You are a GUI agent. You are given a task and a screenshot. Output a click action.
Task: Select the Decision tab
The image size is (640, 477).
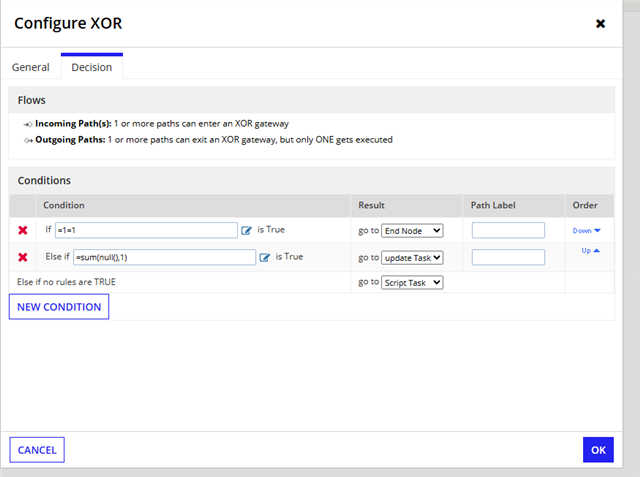[x=92, y=67]
